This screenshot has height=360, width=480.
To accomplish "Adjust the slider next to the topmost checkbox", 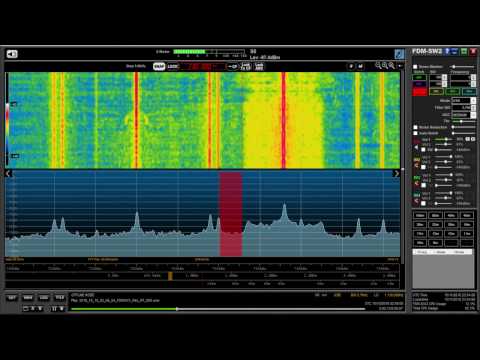I will [x=462, y=67].
